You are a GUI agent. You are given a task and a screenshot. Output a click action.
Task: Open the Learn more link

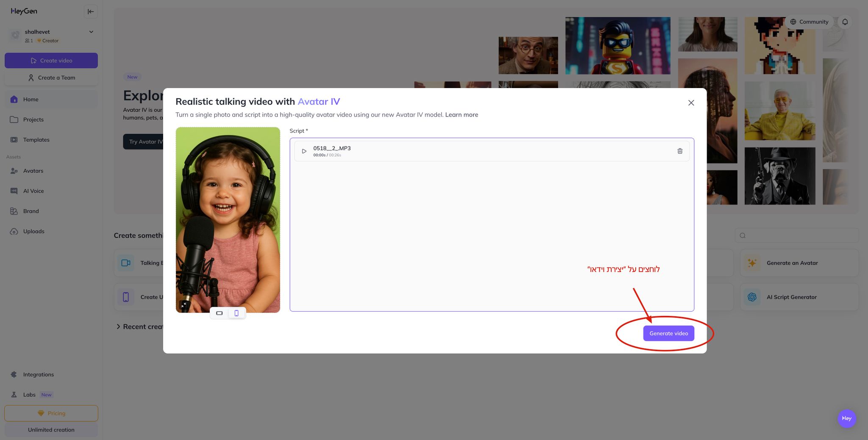461,115
